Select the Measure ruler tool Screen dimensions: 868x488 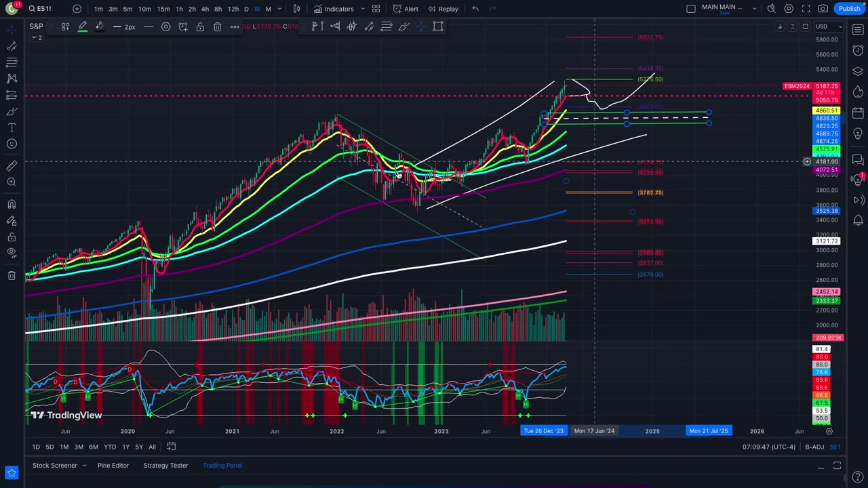tap(12, 165)
